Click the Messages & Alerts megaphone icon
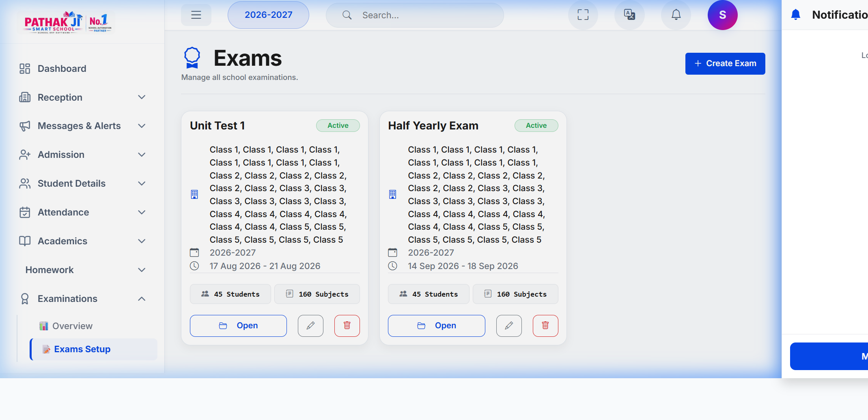This screenshot has width=868, height=420. pos(25,126)
